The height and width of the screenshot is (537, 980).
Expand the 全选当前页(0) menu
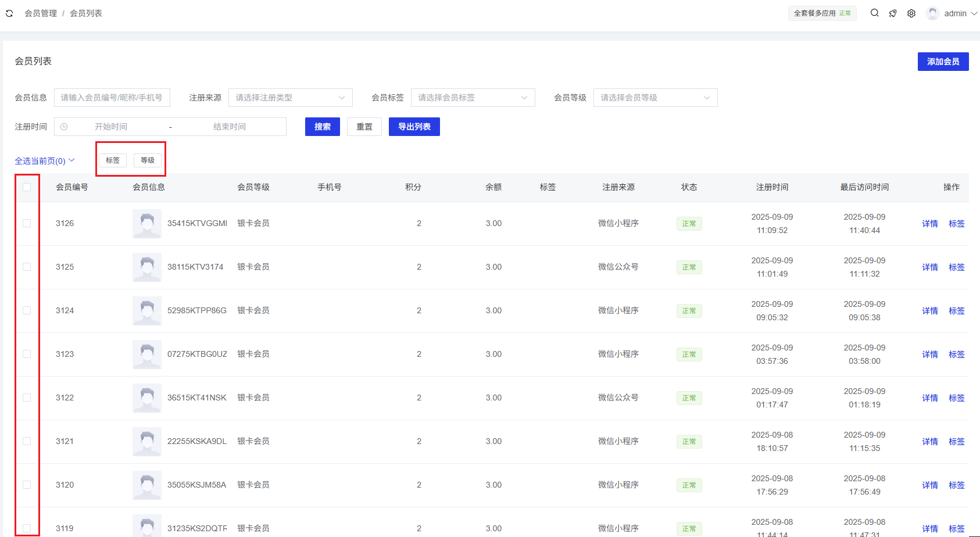[x=45, y=161]
